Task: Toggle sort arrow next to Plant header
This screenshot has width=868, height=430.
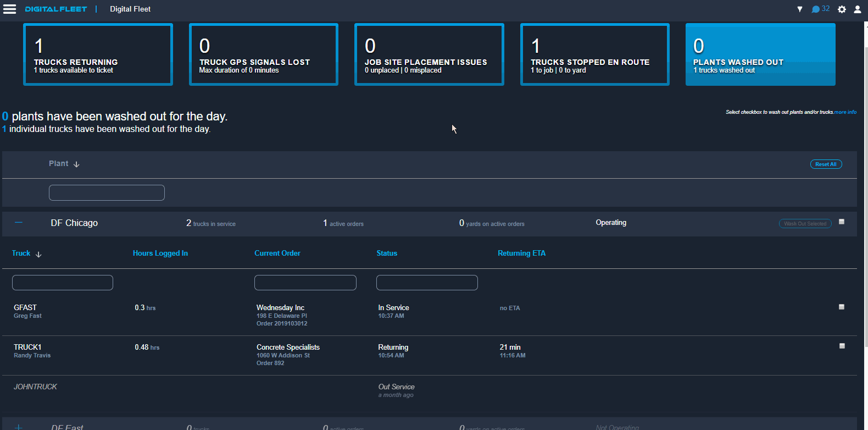Action: point(76,164)
